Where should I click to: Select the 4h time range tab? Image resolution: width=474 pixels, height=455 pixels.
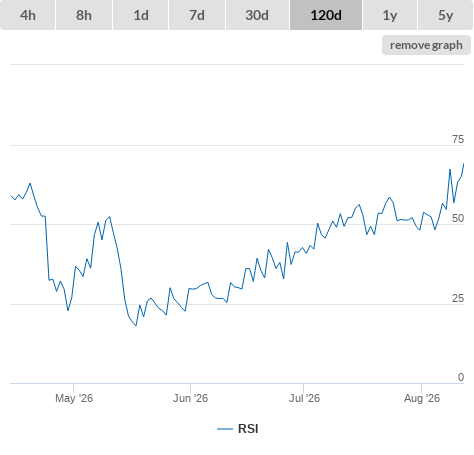coord(28,15)
